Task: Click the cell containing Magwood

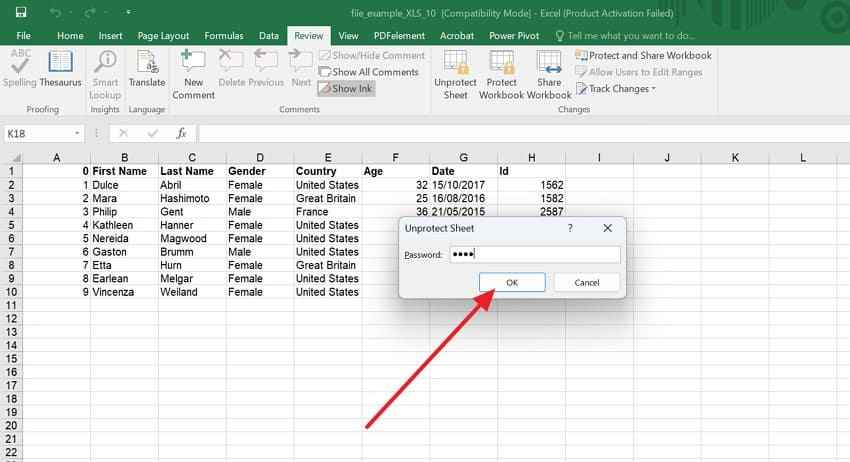Action: 192,239
